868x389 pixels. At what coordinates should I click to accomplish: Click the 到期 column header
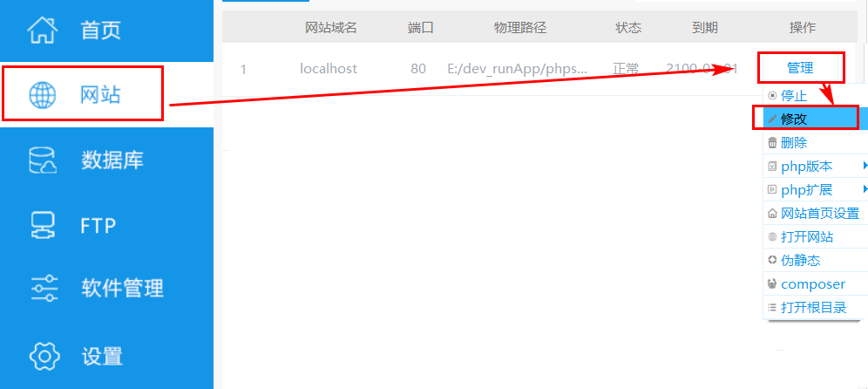[705, 28]
